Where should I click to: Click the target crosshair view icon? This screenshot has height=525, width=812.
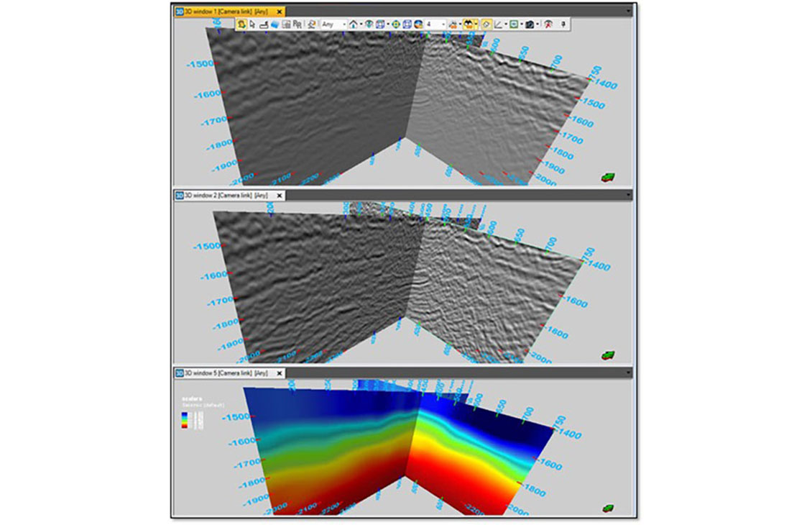(396, 24)
